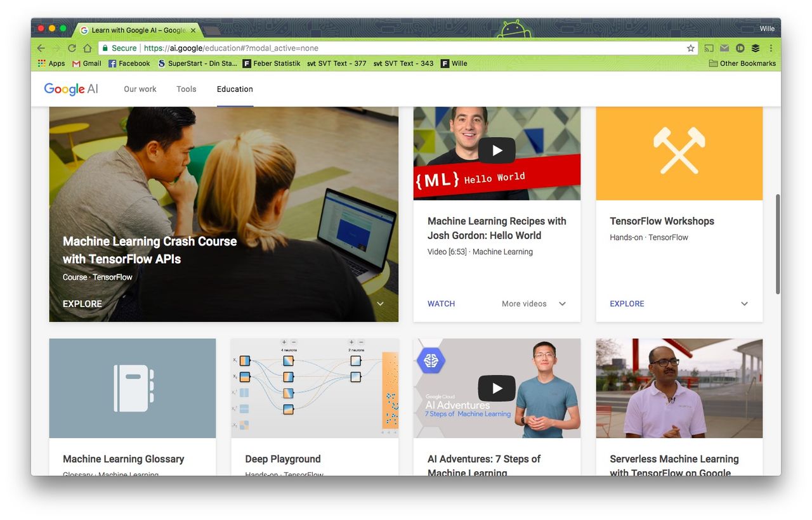Click Machine Learning Recipes with Josh Gordon title
812x520 pixels.
click(x=497, y=228)
